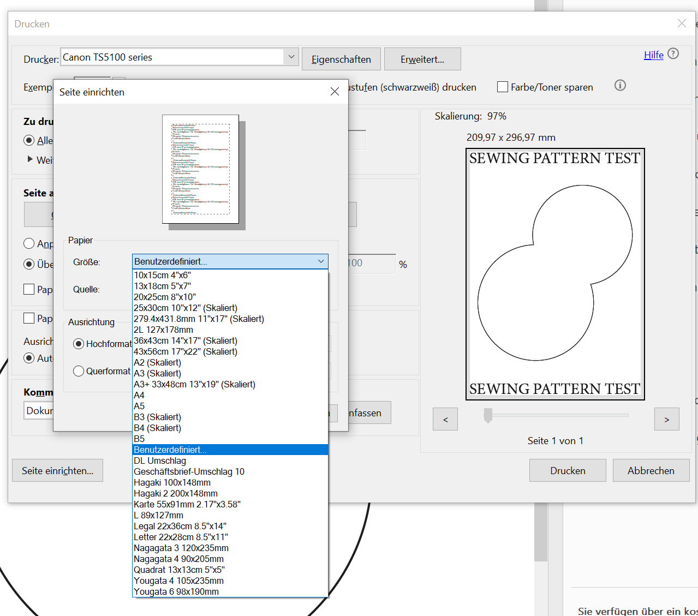Image resolution: width=698 pixels, height=616 pixels.
Task: Start printing with the Drucken button
Action: 567,470
